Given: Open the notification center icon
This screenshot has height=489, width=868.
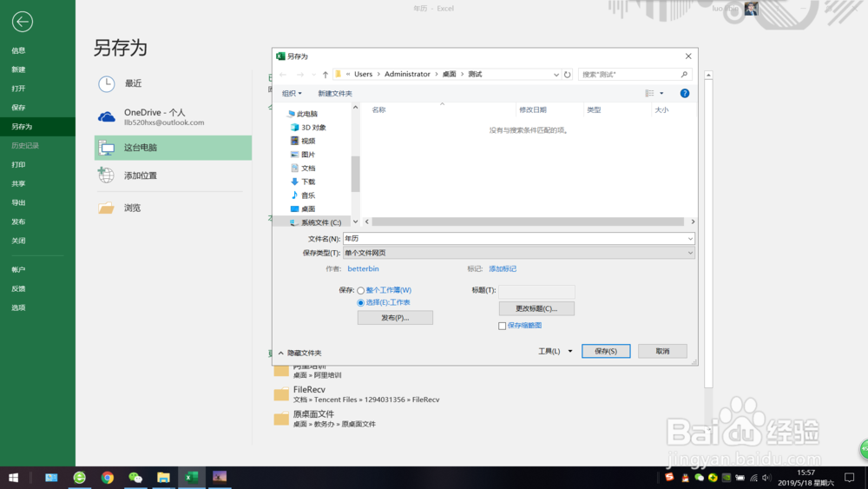Looking at the screenshot, I should click(x=849, y=478).
